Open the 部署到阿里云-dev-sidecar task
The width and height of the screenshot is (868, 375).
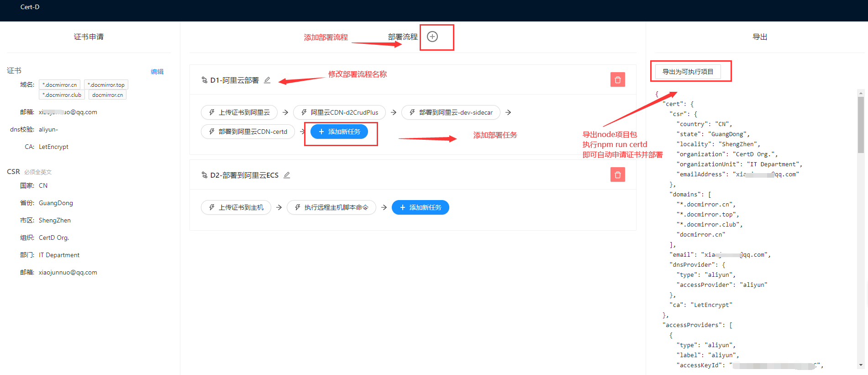[451, 112]
